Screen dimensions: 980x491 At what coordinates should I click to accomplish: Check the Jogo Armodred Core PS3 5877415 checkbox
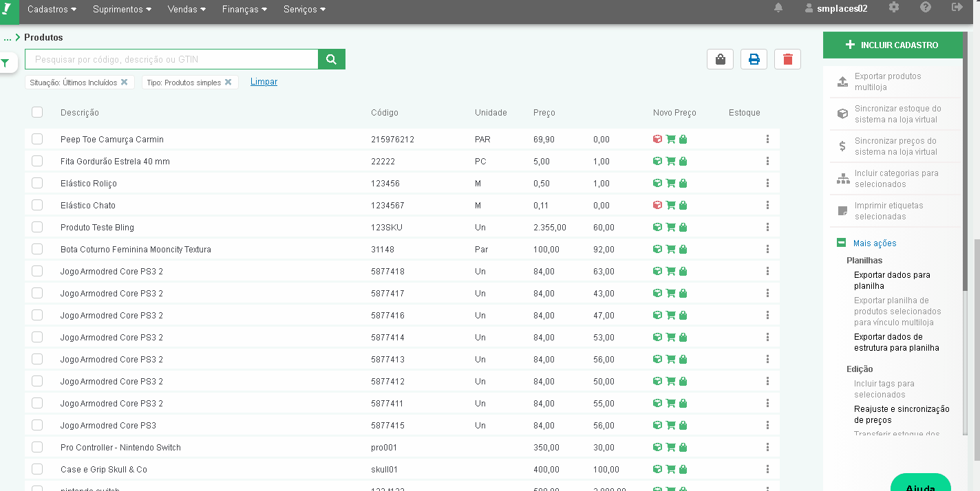pos(37,425)
